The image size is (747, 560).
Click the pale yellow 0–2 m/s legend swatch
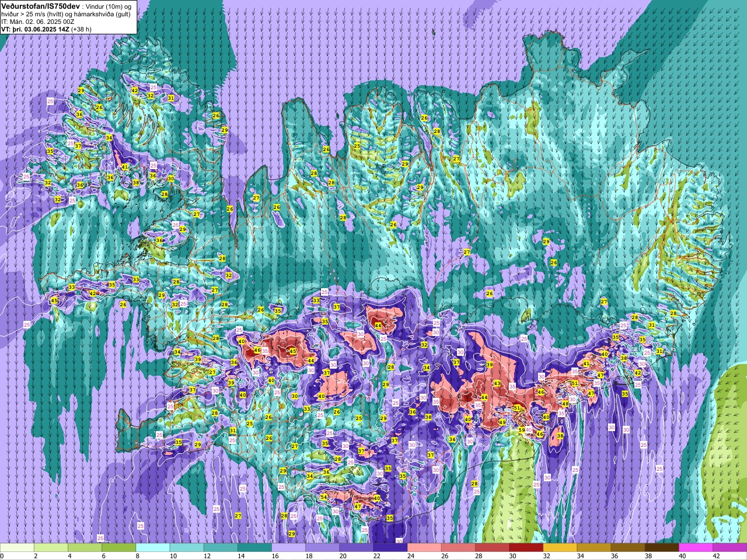(x=17, y=548)
